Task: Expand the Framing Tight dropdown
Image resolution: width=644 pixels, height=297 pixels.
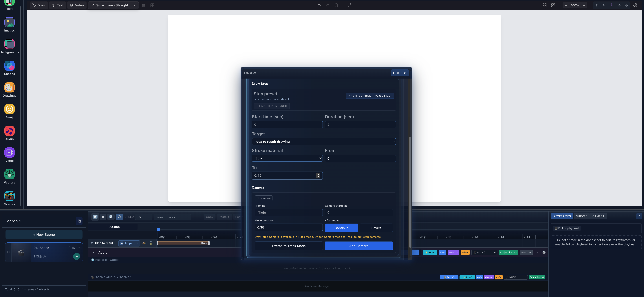Action: (x=289, y=213)
